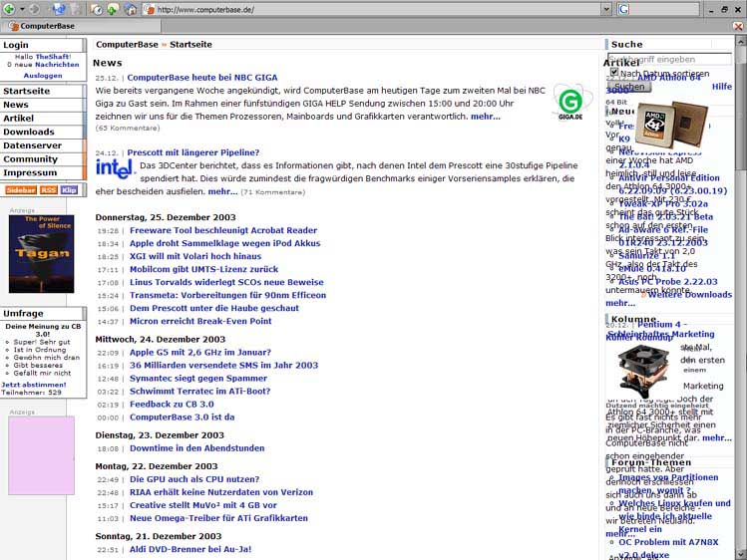Close the tab with red X button
Viewport: 747px width, 560px height.
pos(738,26)
